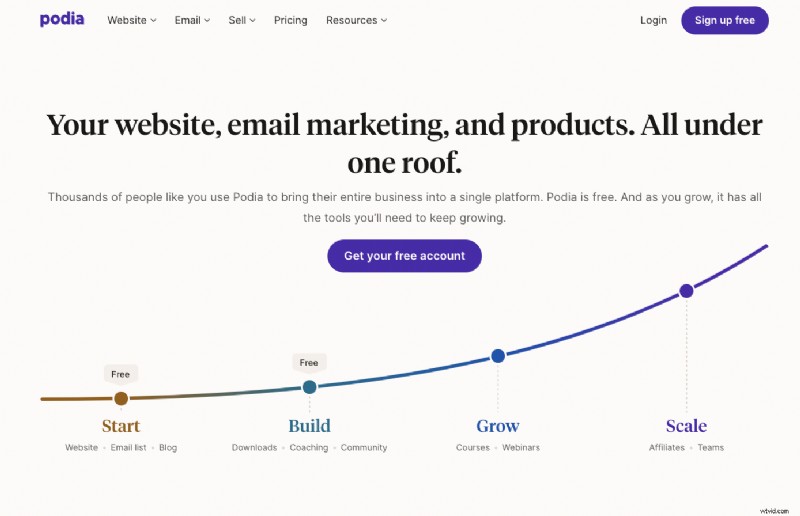
Task: Select the Build stage heading
Action: click(309, 426)
